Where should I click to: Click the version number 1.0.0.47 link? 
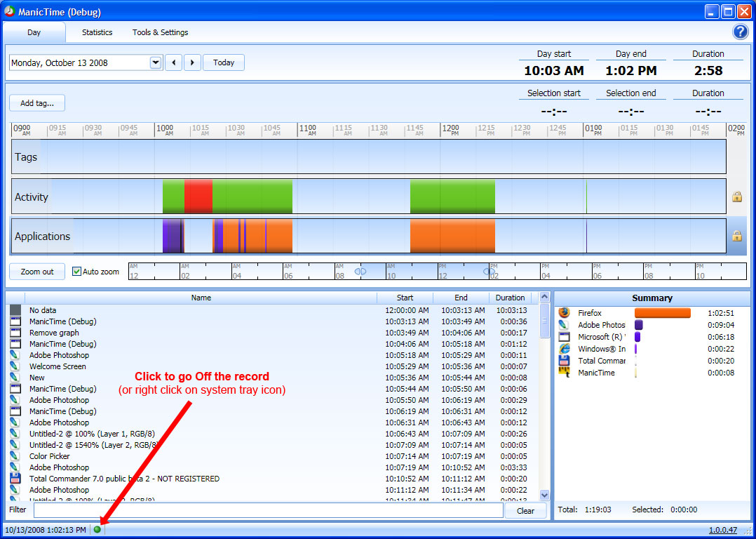coord(723,530)
